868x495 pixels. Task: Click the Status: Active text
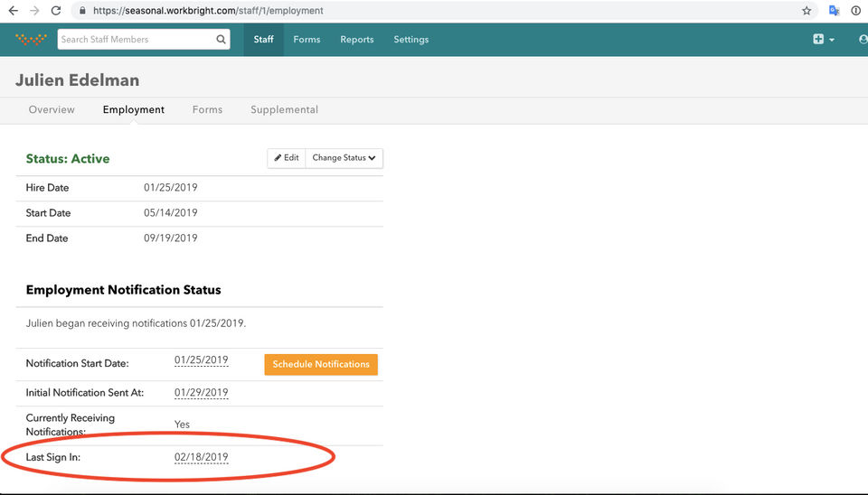[68, 159]
